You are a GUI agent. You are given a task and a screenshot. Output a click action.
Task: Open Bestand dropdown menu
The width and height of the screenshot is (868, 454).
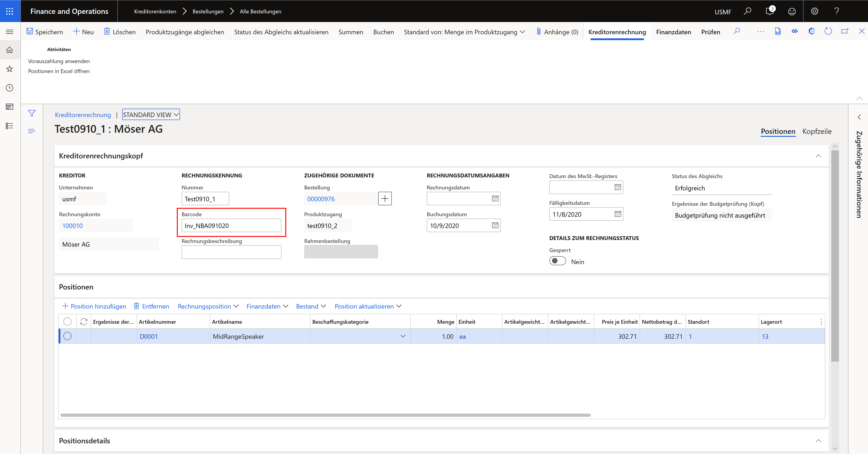click(x=311, y=306)
